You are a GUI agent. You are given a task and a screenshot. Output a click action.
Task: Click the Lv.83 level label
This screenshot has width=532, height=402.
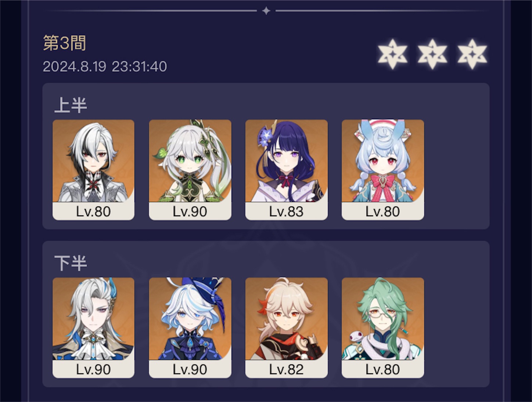(286, 211)
